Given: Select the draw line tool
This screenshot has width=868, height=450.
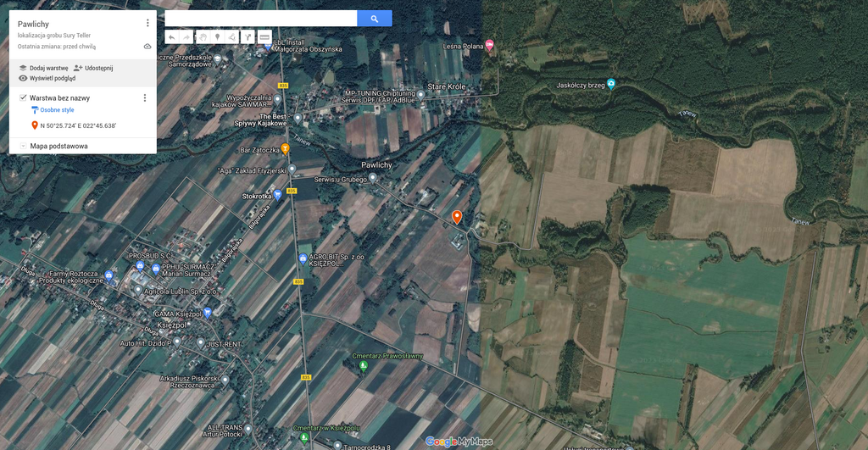Looking at the screenshot, I should (232, 37).
